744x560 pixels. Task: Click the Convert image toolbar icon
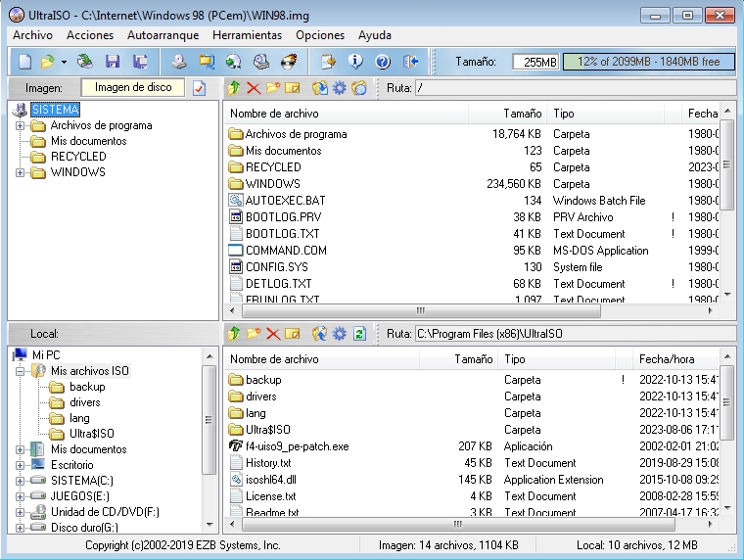[x=233, y=62]
